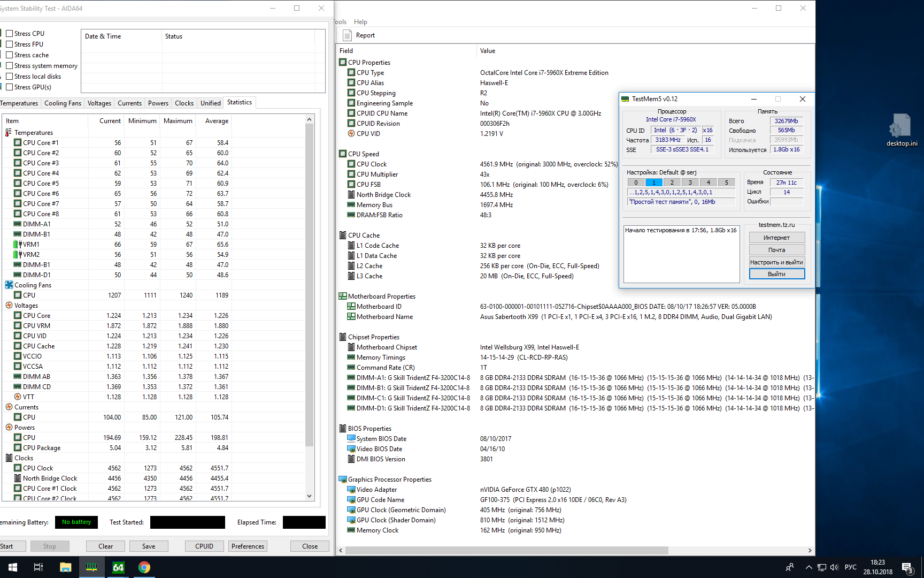Click the Report toolbar icon

point(347,35)
